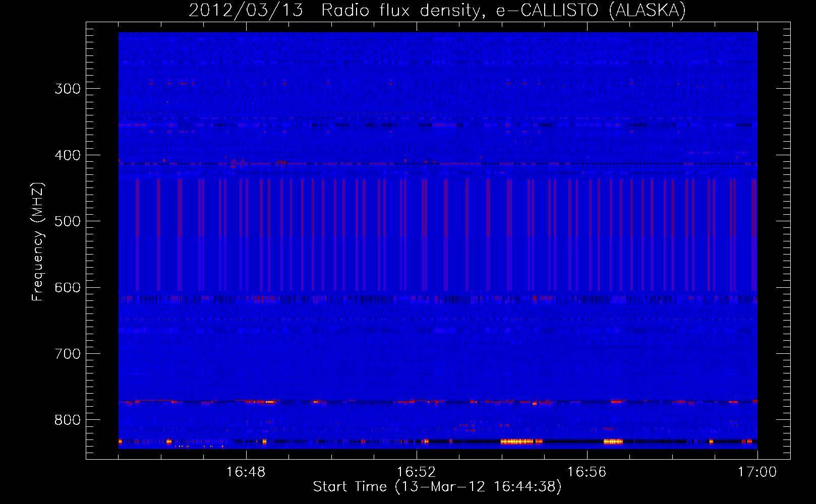Click the 500 frequency tick label
Viewport: 816px width, 504px height.
pyautogui.click(x=68, y=221)
